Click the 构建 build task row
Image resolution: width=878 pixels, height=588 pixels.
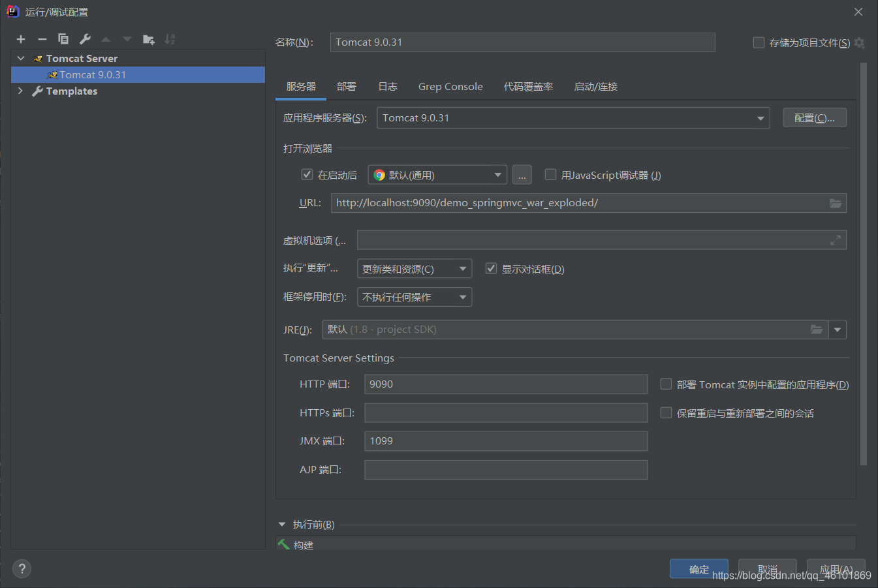coord(565,544)
